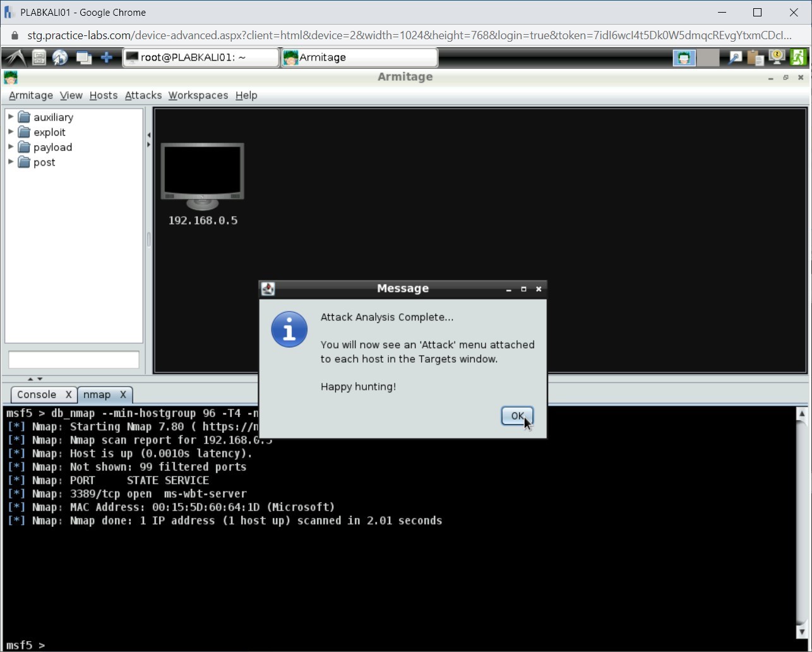812x652 pixels.
Task: Open the Workspaces menu
Action: (198, 95)
